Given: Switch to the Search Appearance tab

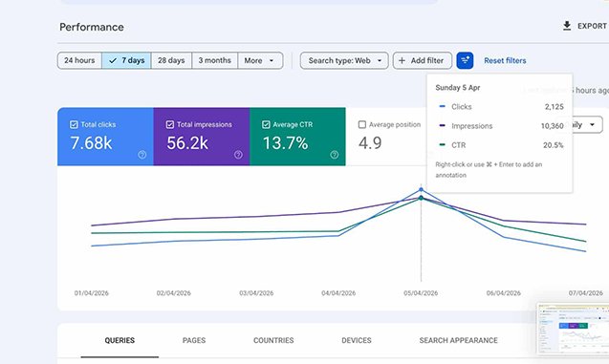Looking at the screenshot, I should coord(458,340).
